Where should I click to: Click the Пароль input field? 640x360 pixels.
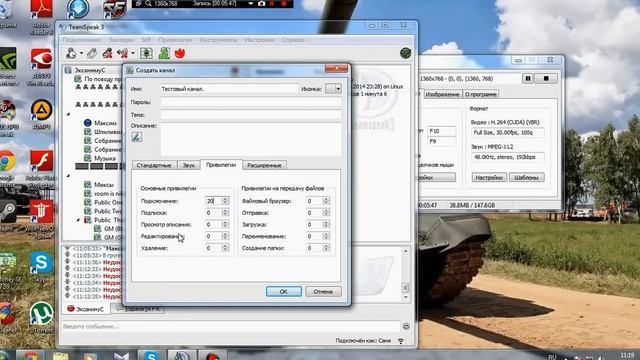tap(251, 102)
